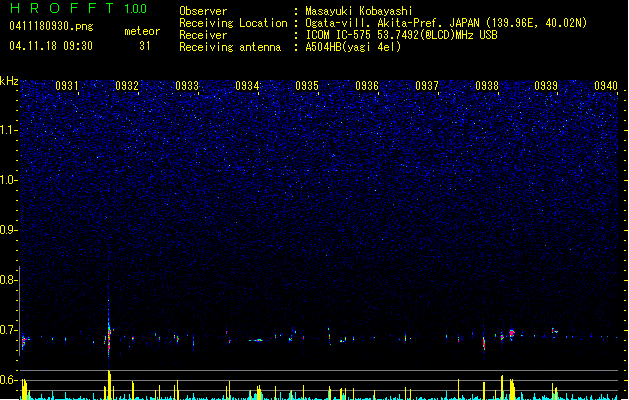
Task: Click the kHz axis unit label
Action: click(x=9, y=81)
